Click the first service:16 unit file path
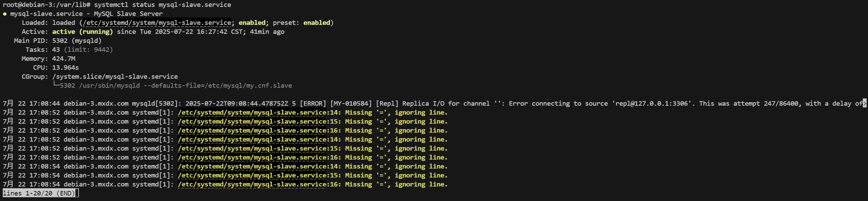 (x=252, y=131)
